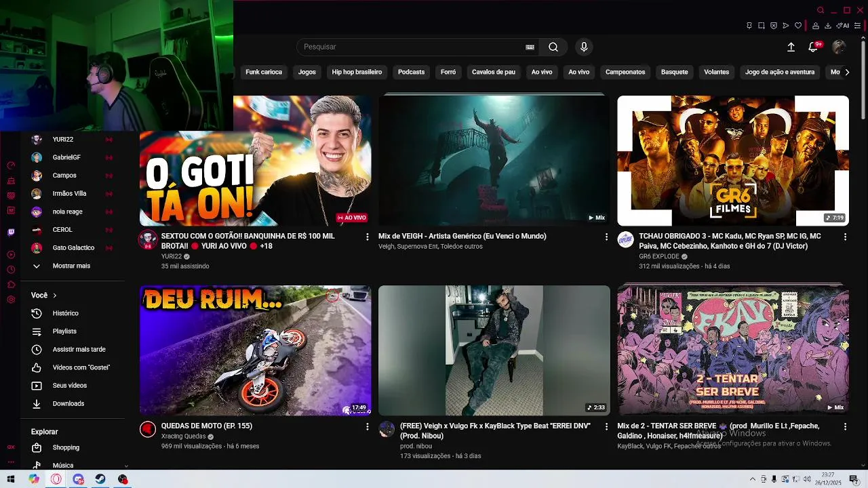Click the Steam taskbar icon
The height and width of the screenshot is (488, 868).
(x=100, y=479)
